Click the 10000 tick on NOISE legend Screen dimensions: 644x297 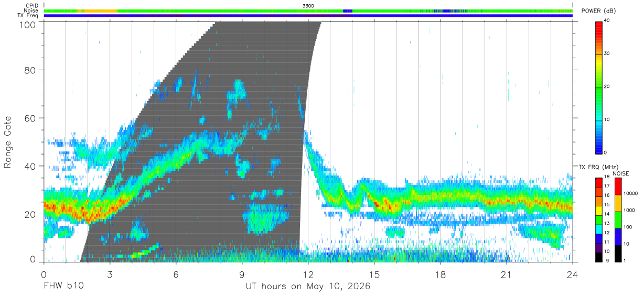pos(630,194)
